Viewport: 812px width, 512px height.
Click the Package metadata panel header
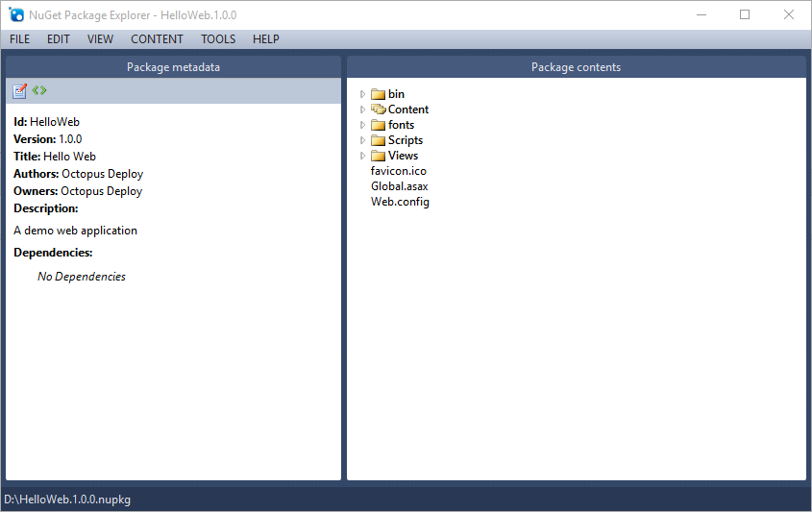click(174, 67)
